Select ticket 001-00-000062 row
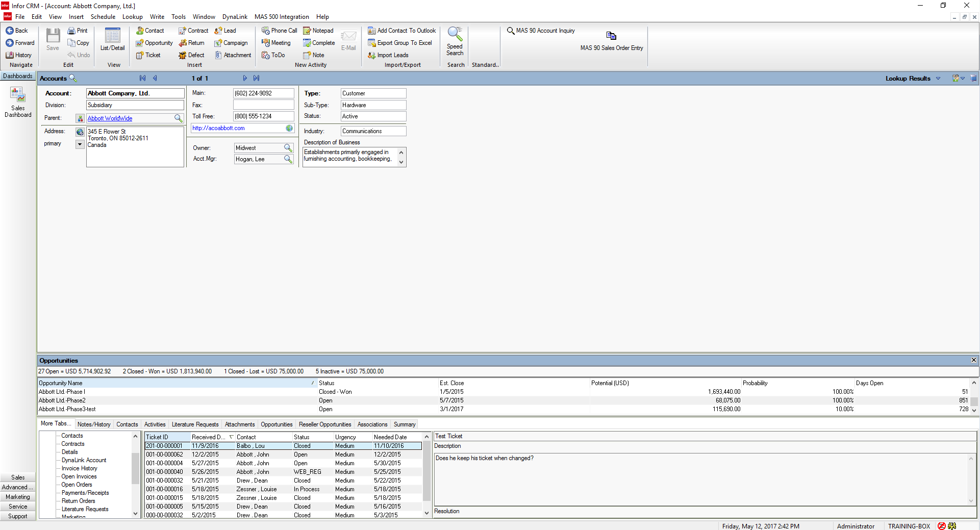The width and height of the screenshot is (980, 530). (x=284, y=455)
